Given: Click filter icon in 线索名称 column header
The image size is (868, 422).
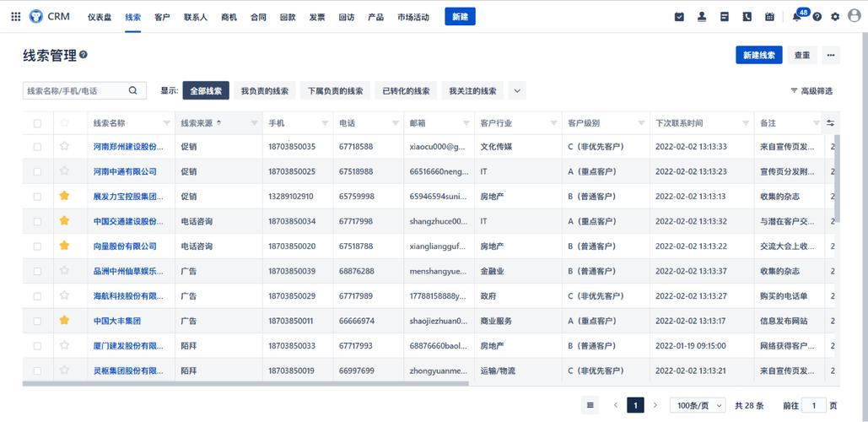Looking at the screenshot, I should [x=167, y=123].
